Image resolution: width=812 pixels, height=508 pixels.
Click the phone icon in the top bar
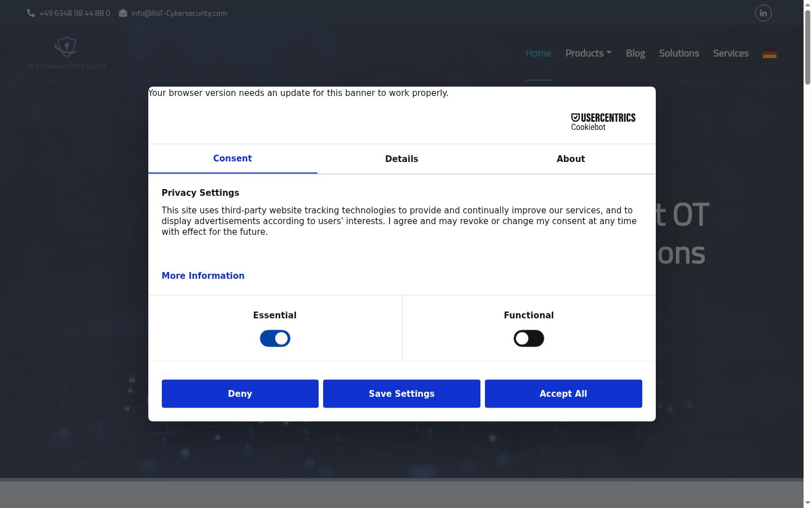coord(31,13)
